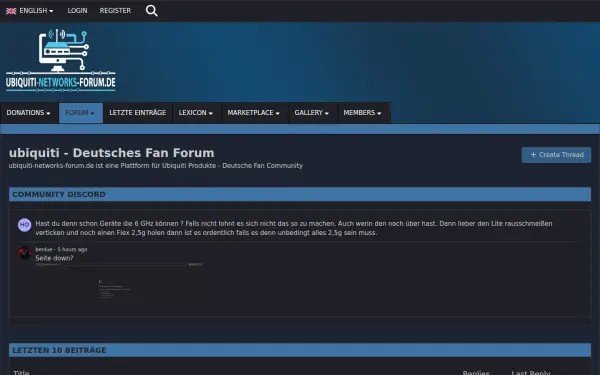Click the UK flag language icon
600x375 pixels.
11,11
